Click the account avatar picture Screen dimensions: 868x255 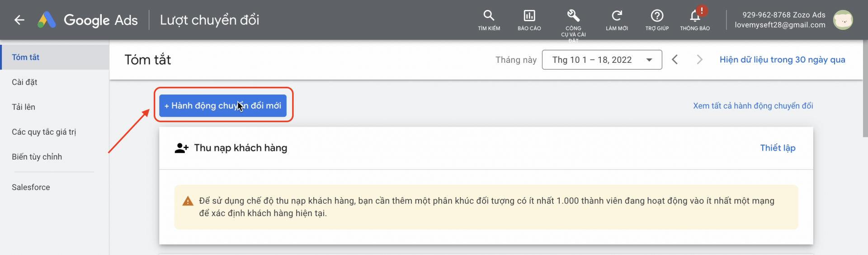[x=843, y=20]
